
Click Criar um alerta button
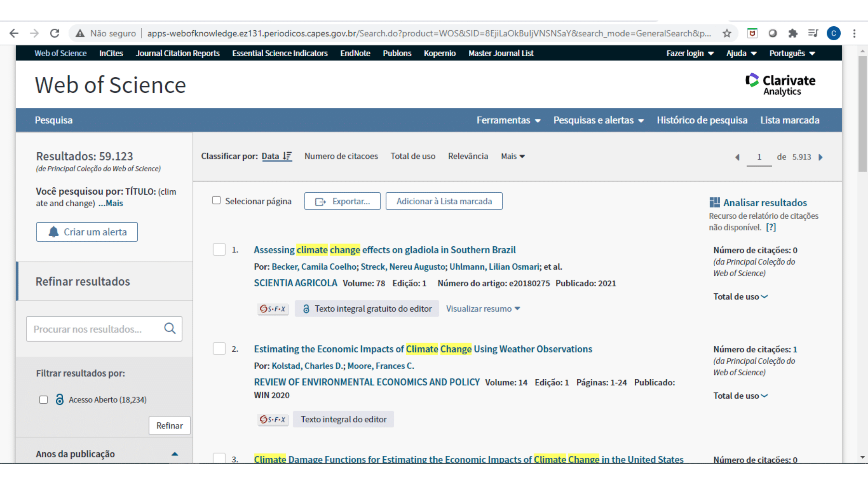click(87, 232)
